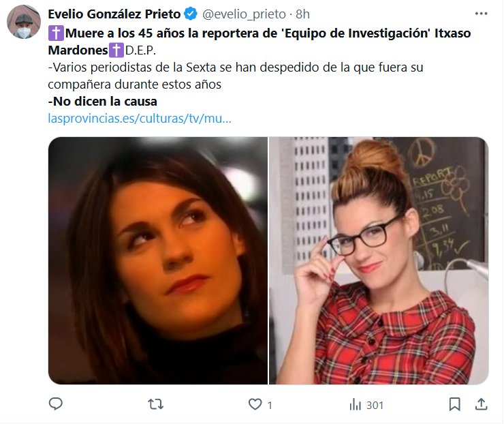Open the left photo of dark-haired woman

(158, 260)
